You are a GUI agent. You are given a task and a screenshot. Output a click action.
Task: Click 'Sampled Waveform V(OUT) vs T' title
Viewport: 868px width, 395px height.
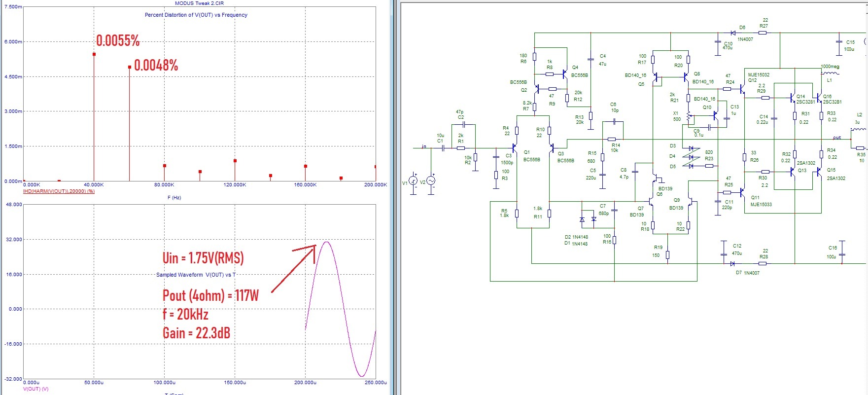click(196, 275)
